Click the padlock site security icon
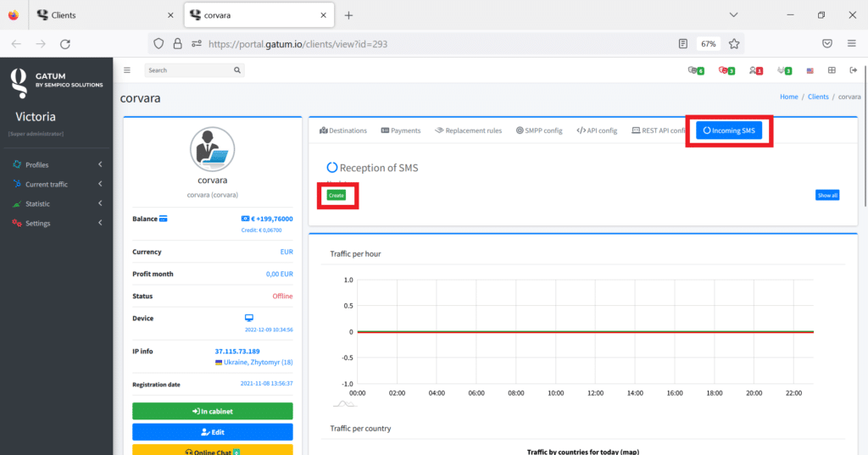The width and height of the screenshot is (868, 455). pos(178,44)
